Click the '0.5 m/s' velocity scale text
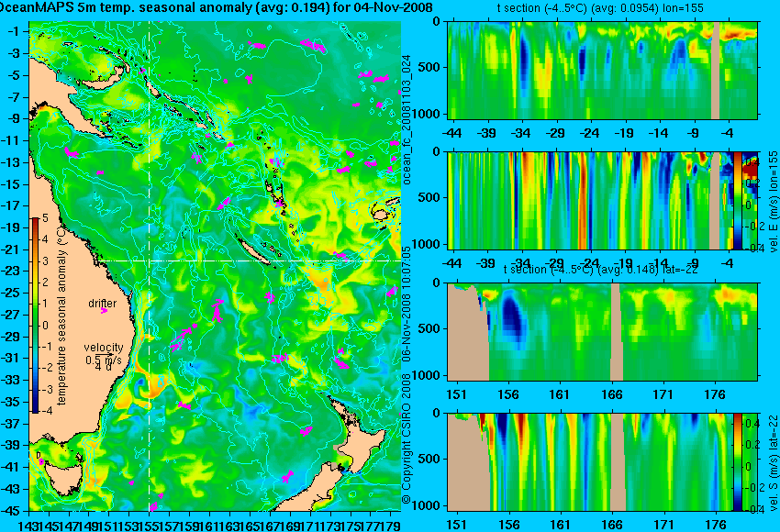Screen dimensions: 780x532 pyautogui.click(x=104, y=360)
